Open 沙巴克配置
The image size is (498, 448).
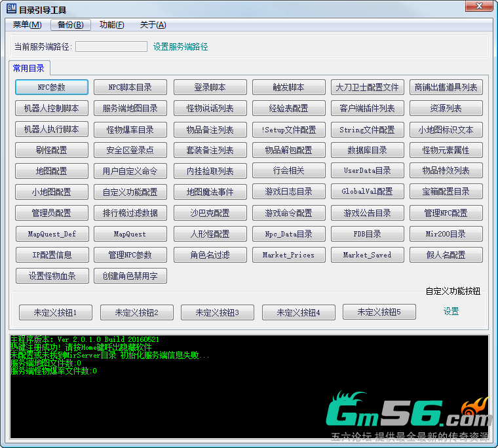[x=210, y=213]
